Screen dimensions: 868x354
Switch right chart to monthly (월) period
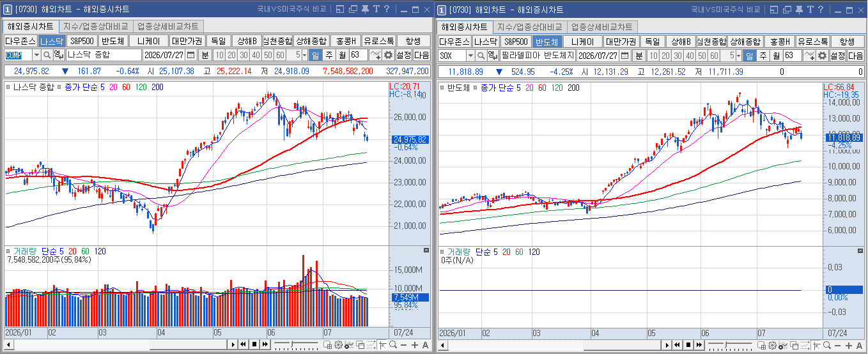tap(776, 55)
